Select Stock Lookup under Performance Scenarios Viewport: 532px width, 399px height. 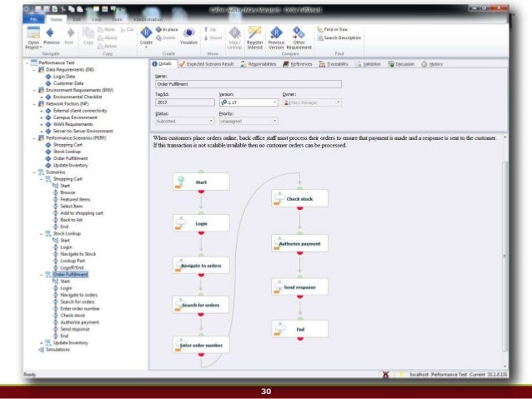click(67, 152)
